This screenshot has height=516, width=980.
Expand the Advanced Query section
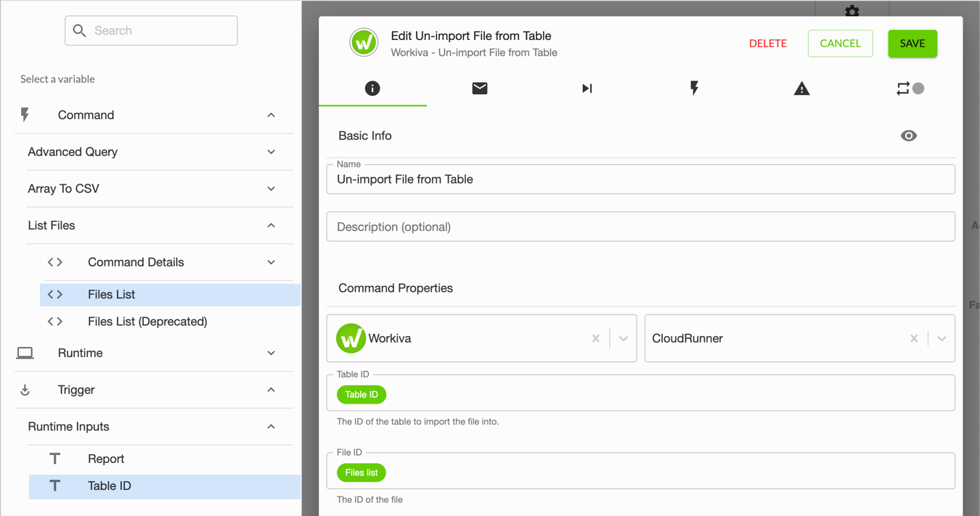coord(271,152)
